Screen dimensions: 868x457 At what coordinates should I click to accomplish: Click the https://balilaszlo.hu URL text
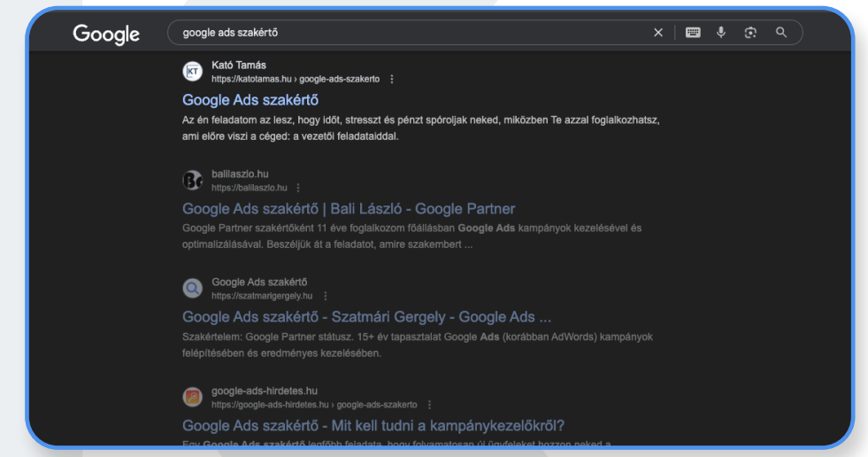pyautogui.click(x=250, y=188)
